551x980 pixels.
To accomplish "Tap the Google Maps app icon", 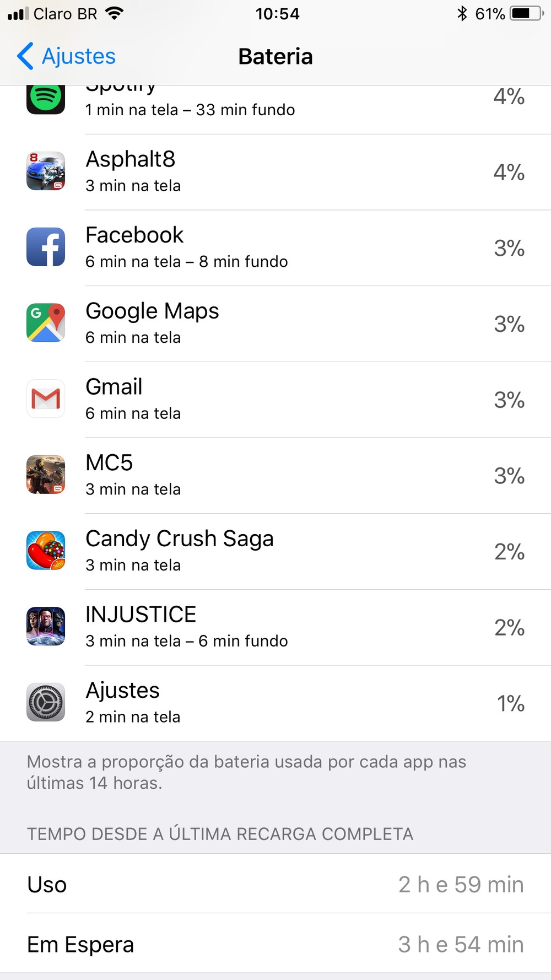I will (x=46, y=323).
